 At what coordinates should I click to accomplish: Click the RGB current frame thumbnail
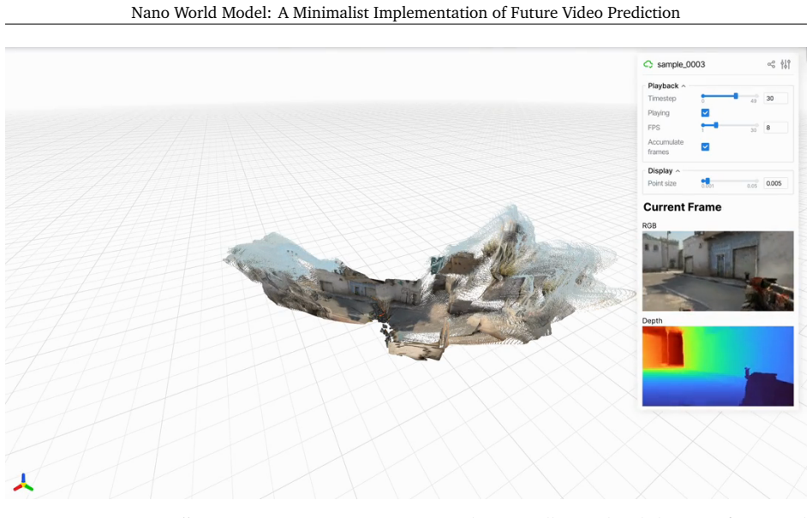point(718,271)
